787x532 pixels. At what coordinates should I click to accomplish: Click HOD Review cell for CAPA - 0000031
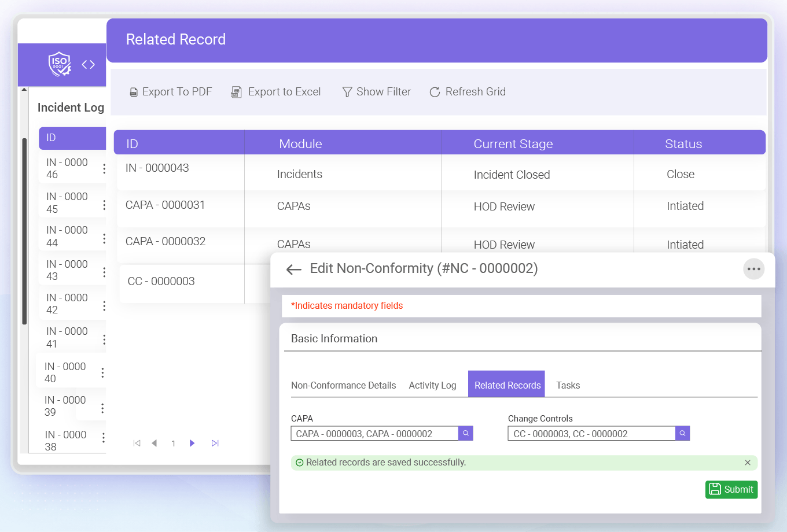tap(504, 206)
